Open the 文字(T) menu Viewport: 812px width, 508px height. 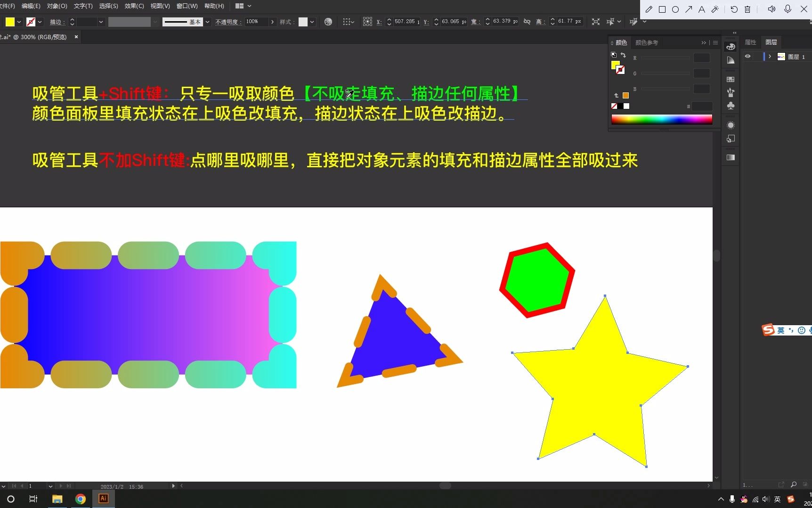tap(83, 6)
